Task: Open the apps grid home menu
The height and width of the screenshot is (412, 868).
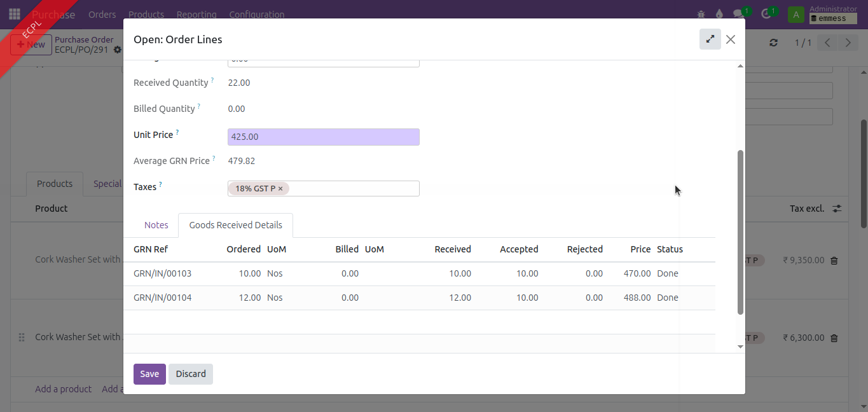Action: pyautogui.click(x=14, y=14)
